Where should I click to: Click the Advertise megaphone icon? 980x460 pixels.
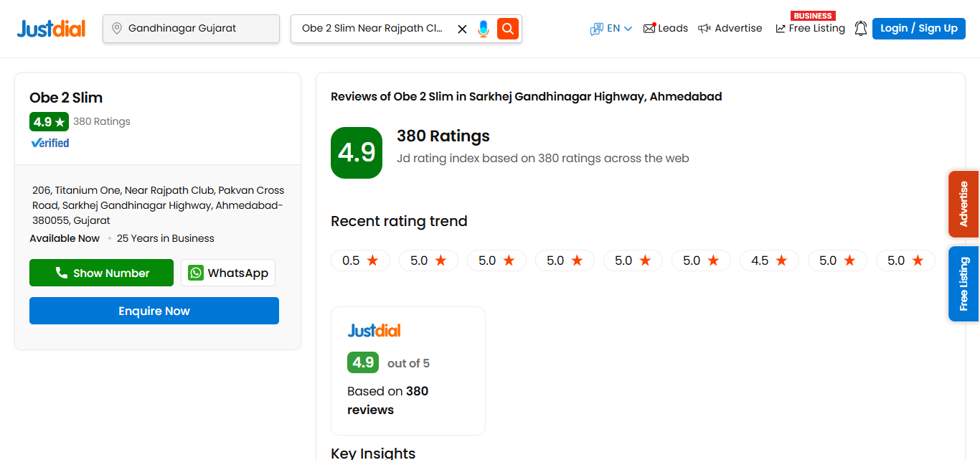click(x=704, y=28)
